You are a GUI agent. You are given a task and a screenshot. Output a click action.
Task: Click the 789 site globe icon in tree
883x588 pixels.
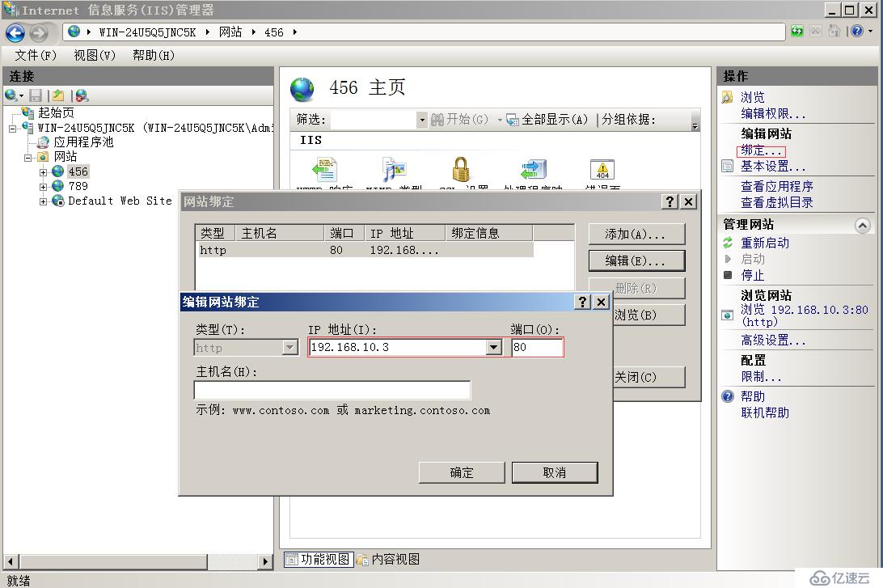(x=58, y=186)
